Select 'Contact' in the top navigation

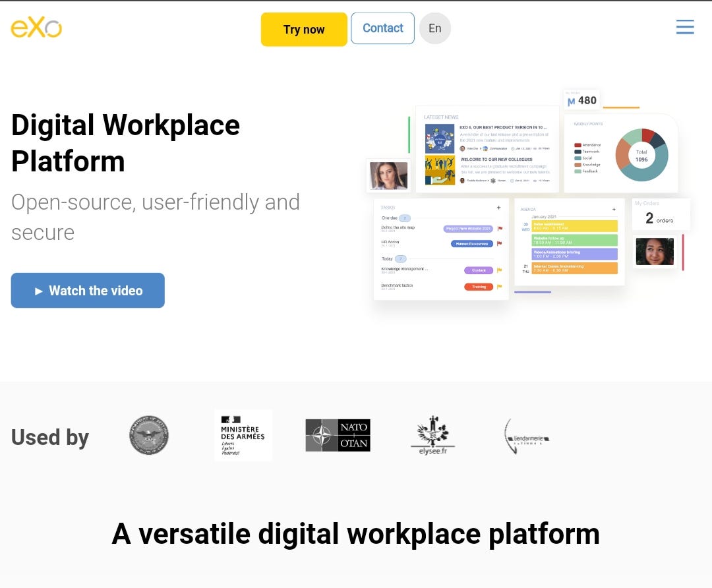[382, 28]
